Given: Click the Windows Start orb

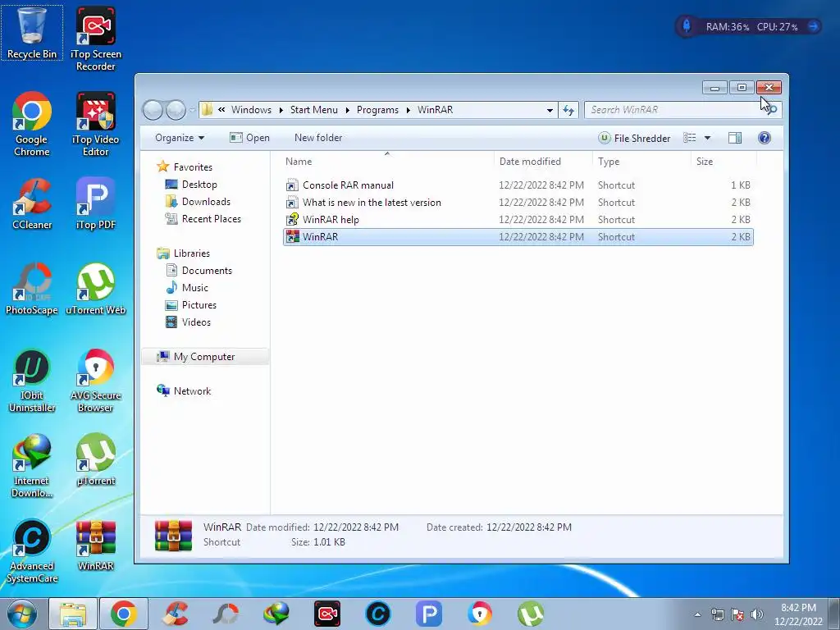Looking at the screenshot, I should click(x=22, y=614).
